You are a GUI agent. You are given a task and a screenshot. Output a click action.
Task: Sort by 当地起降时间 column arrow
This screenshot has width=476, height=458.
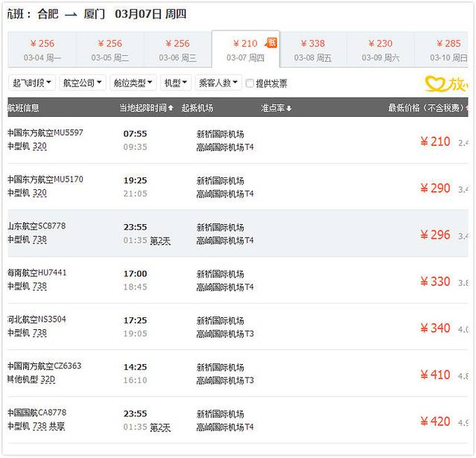point(171,109)
